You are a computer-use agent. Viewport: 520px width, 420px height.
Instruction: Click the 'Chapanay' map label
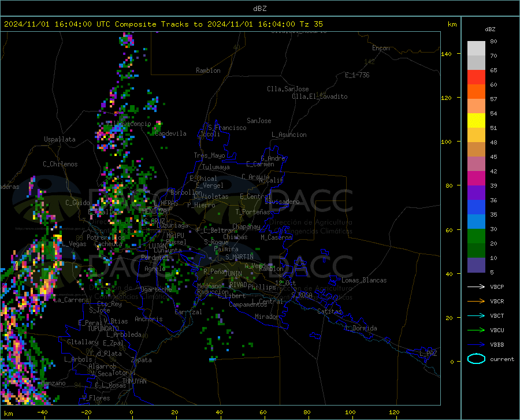pos(246,226)
